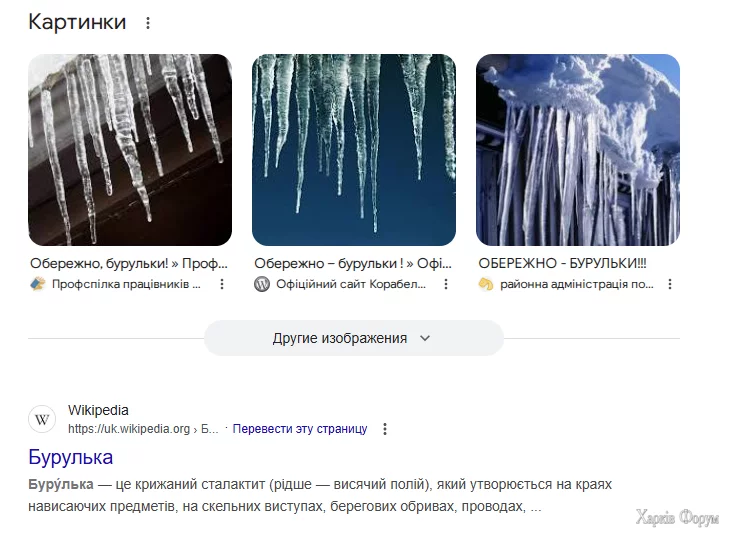Click the WordPress favicon of Корабел site
The height and width of the screenshot is (534, 730).
tap(262, 284)
